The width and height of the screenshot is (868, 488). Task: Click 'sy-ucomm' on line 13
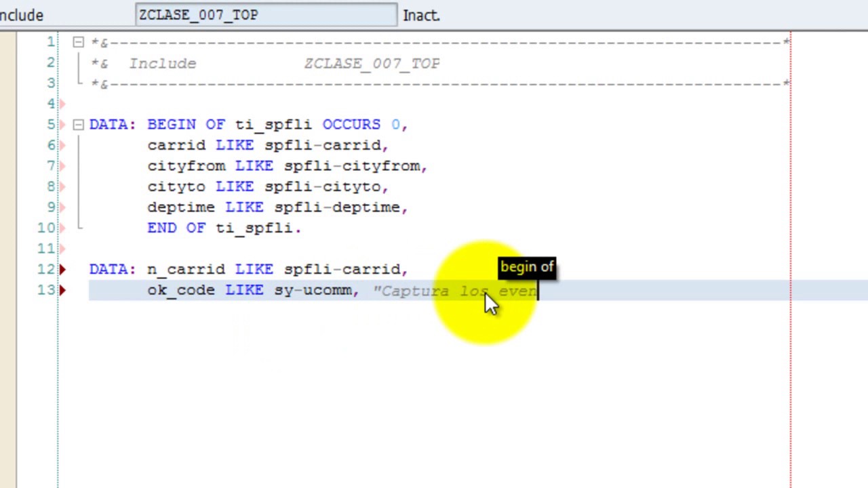[313, 290]
